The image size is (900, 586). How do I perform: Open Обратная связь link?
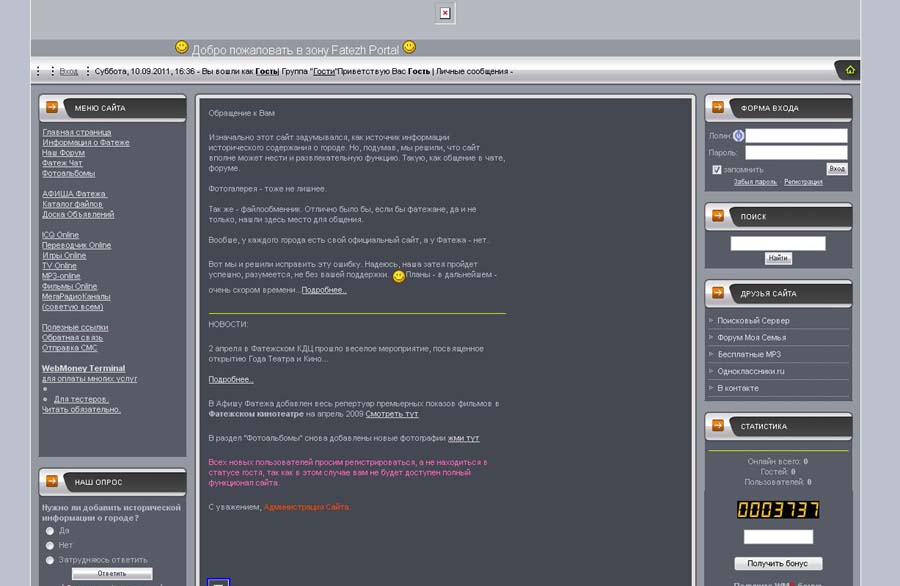click(x=72, y=337)
